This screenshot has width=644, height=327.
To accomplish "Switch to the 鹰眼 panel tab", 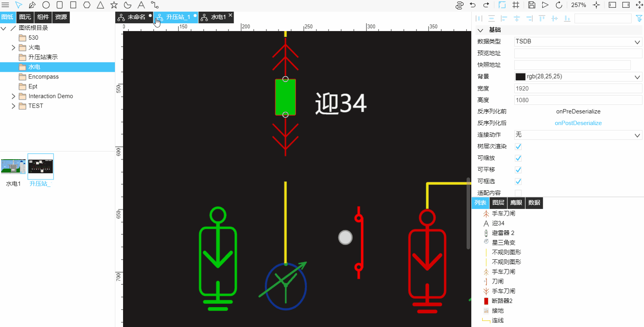I will click(x=516, y=203).
